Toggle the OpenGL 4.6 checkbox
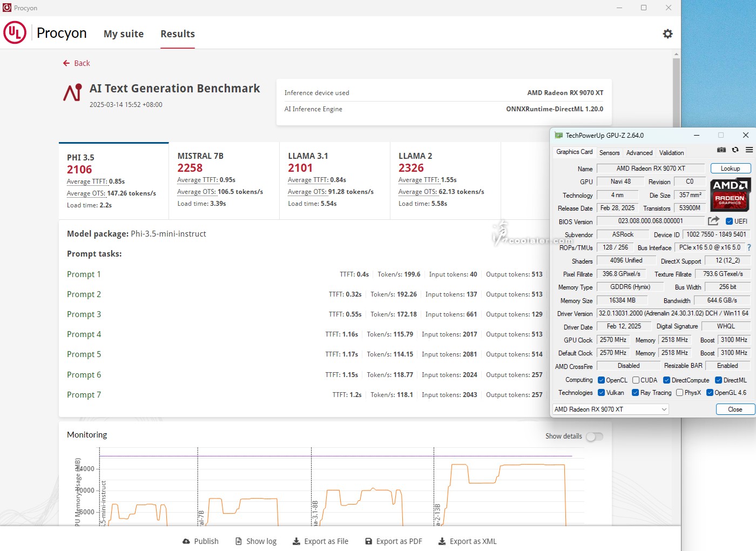The height and width of the screenshot is (551, 756). [710, 393]
